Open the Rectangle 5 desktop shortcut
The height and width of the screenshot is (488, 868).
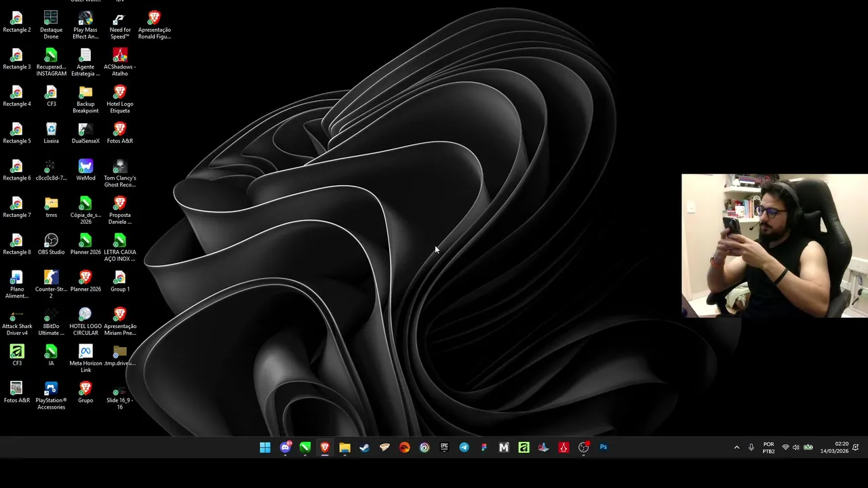[17, 133]
